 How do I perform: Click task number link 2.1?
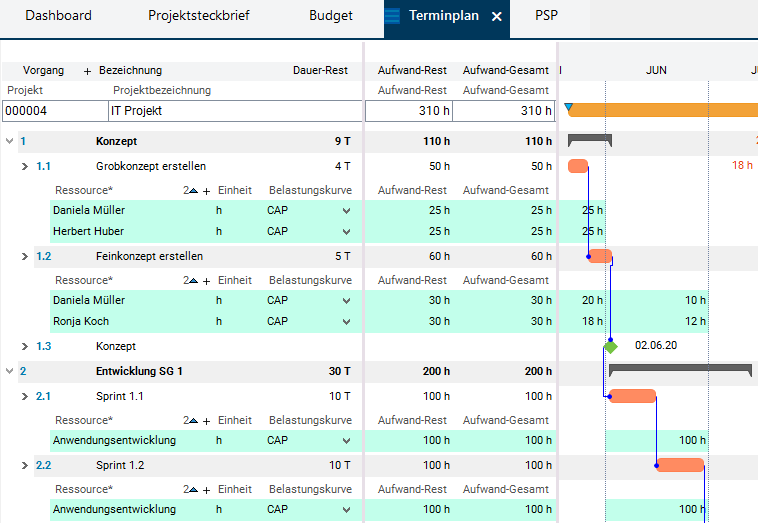(x=43, y=396)
